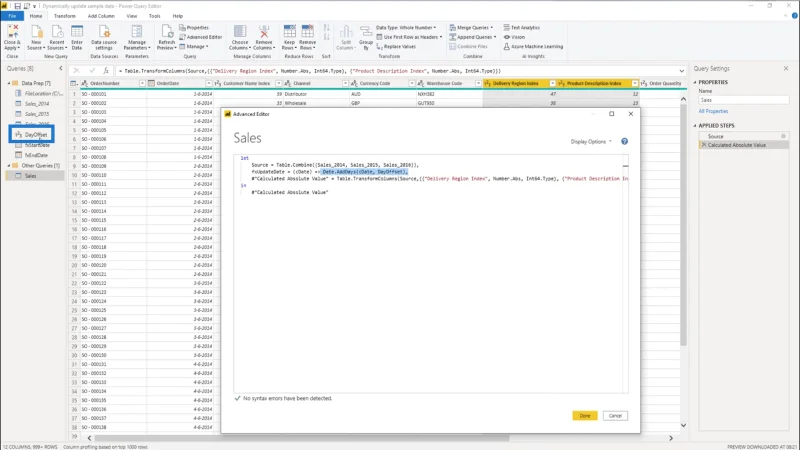
Task: Collapse the Queries pane arrow
Action: 61,68
